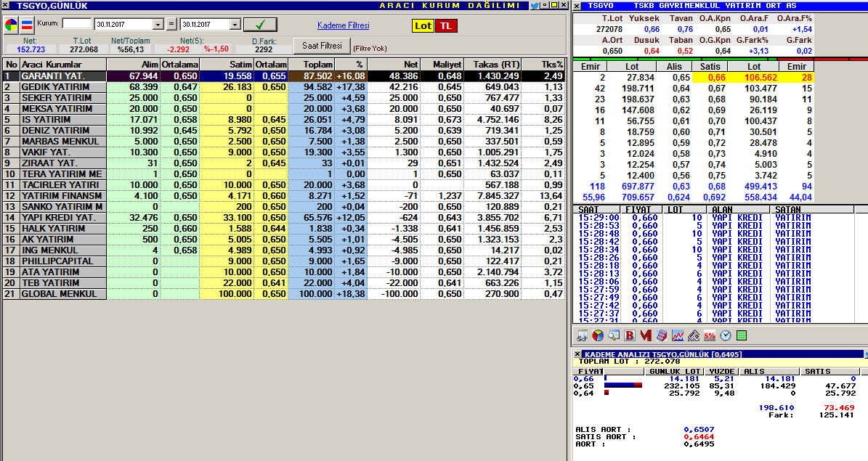Screen dimensions: 868x461
Task: Click the Satis header in order book
Action: pyautogui.click(x=710, y=66)
